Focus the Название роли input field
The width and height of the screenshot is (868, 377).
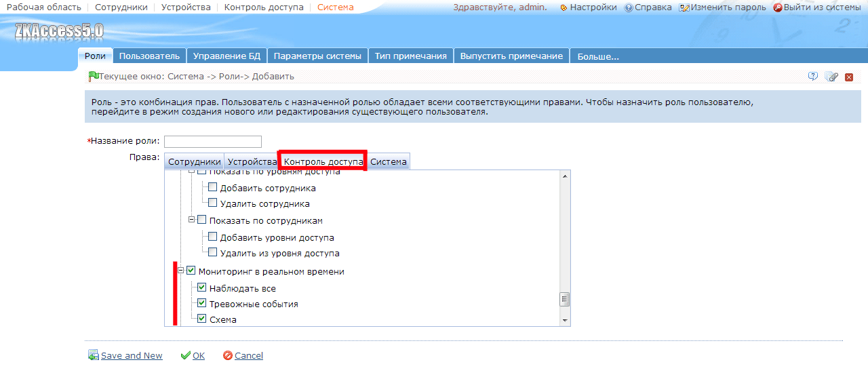point(213,141)
